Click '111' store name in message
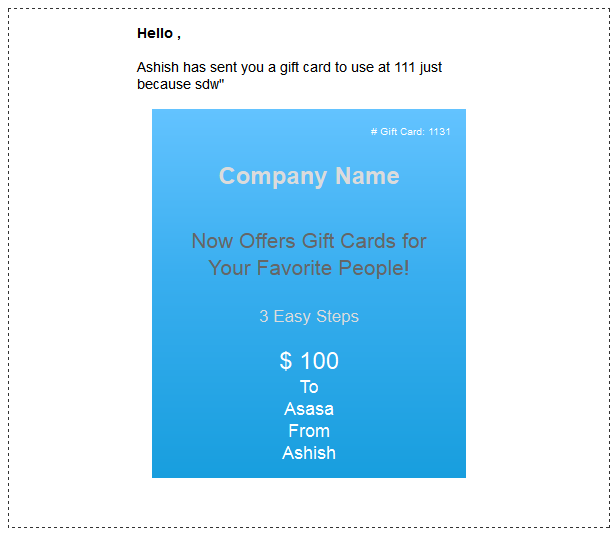The height and width of the screenshot is (536, 610). (x=405, y=68)
